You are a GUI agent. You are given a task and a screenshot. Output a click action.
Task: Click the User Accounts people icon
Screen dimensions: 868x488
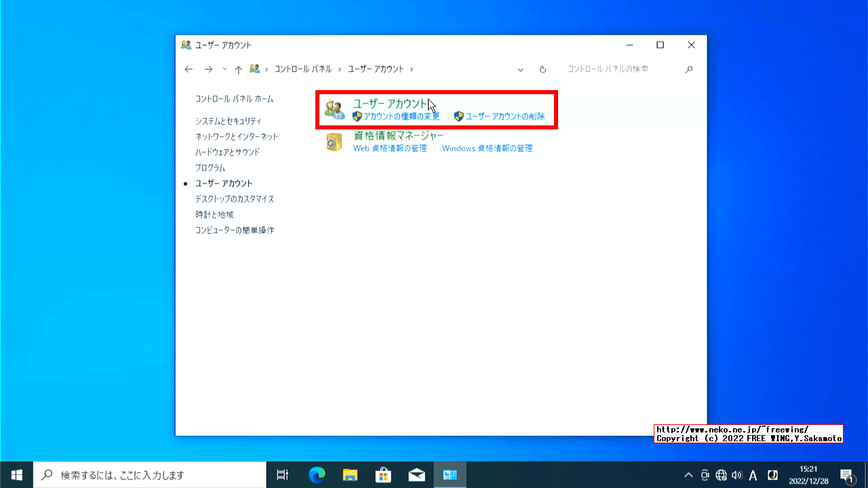334,108
